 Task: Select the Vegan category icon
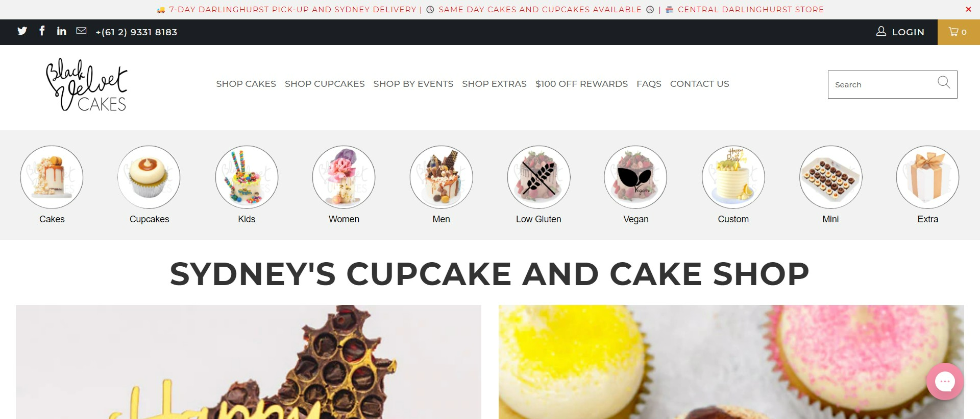tap(635, 177)
